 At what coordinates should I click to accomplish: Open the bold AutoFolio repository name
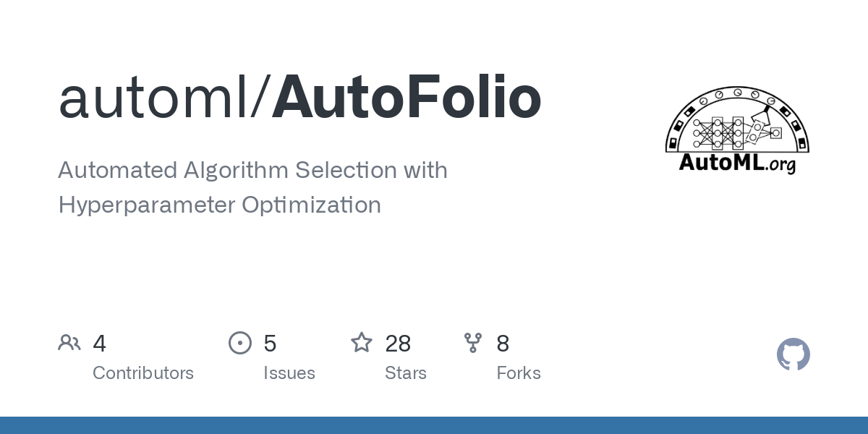(407, 98)
